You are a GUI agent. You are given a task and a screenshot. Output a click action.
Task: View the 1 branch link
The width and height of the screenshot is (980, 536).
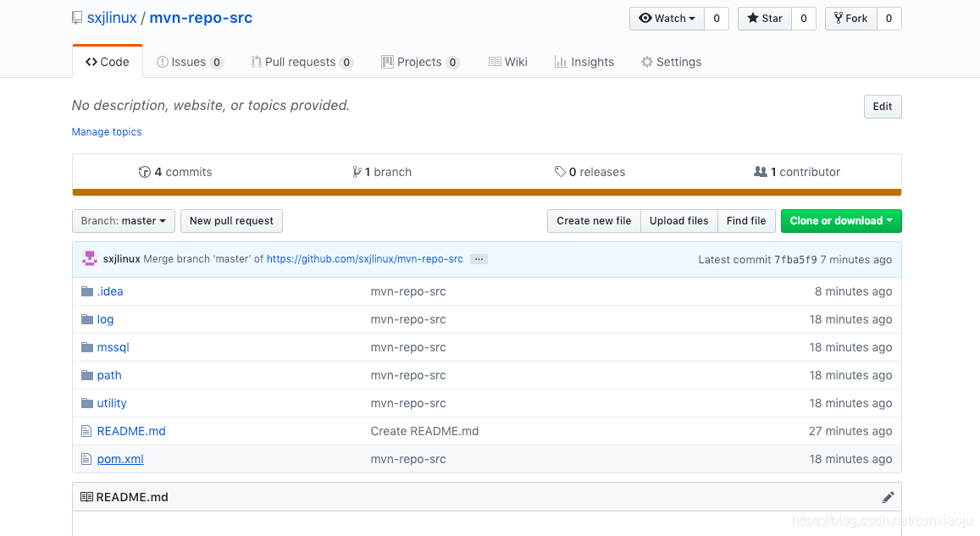[x=382, y=172]
